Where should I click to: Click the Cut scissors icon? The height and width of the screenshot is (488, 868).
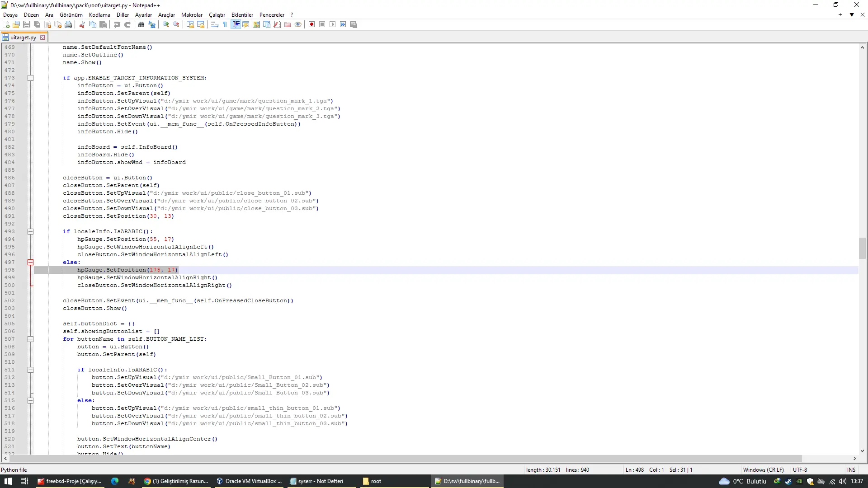pyautogui.click(x=82, y=24)
